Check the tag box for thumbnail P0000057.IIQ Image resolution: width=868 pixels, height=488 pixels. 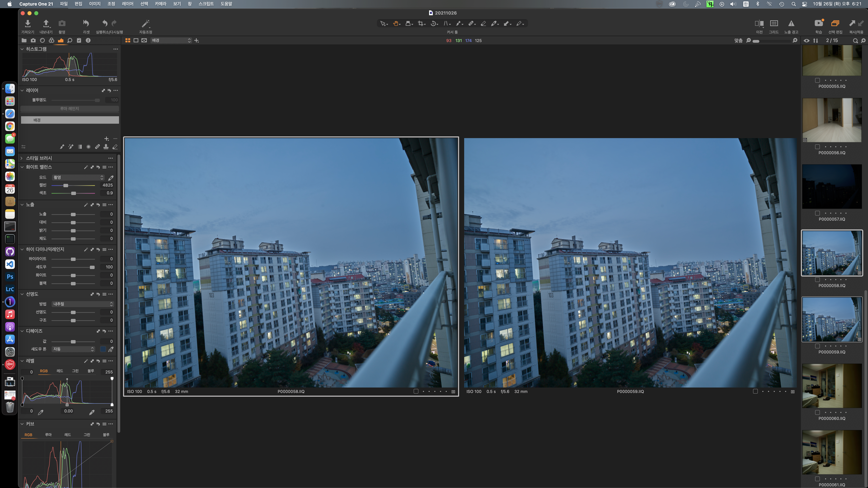click(x=817, y=213)
